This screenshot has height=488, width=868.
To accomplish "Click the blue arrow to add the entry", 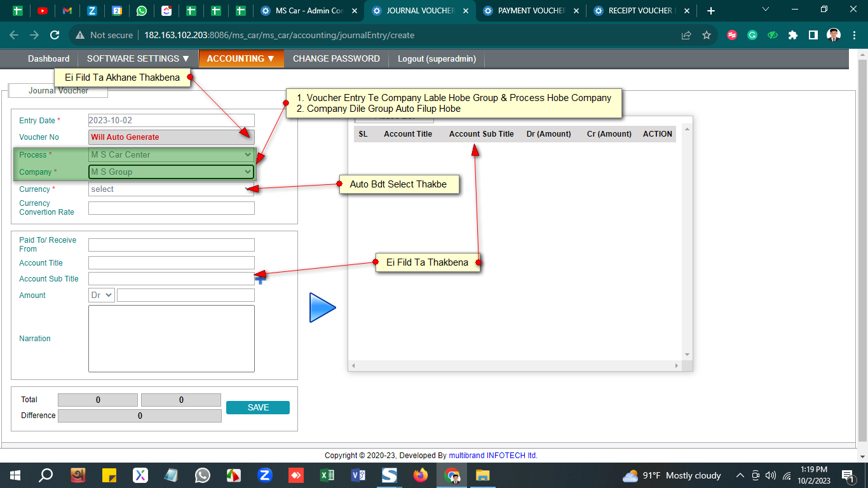I will (x=323, y=308).
